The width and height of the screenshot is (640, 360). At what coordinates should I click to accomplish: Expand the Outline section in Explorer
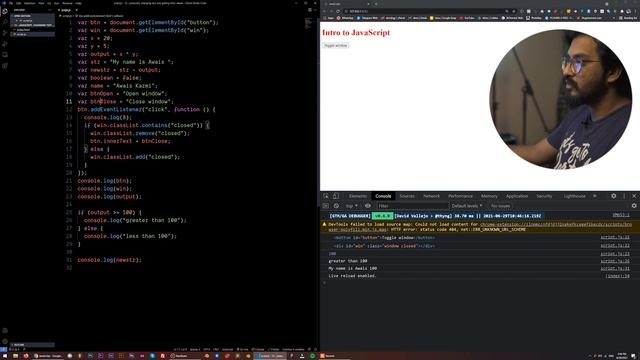33,345
